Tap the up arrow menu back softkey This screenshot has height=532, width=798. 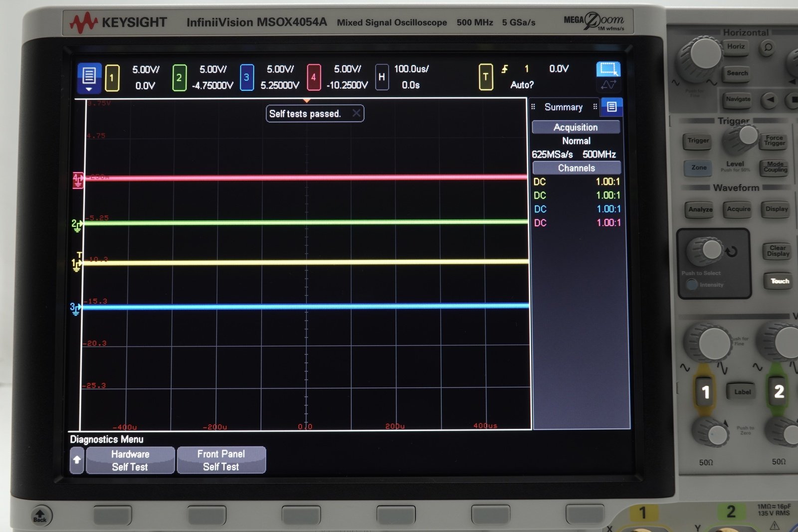pyautogui.click(x=77, y=460)
